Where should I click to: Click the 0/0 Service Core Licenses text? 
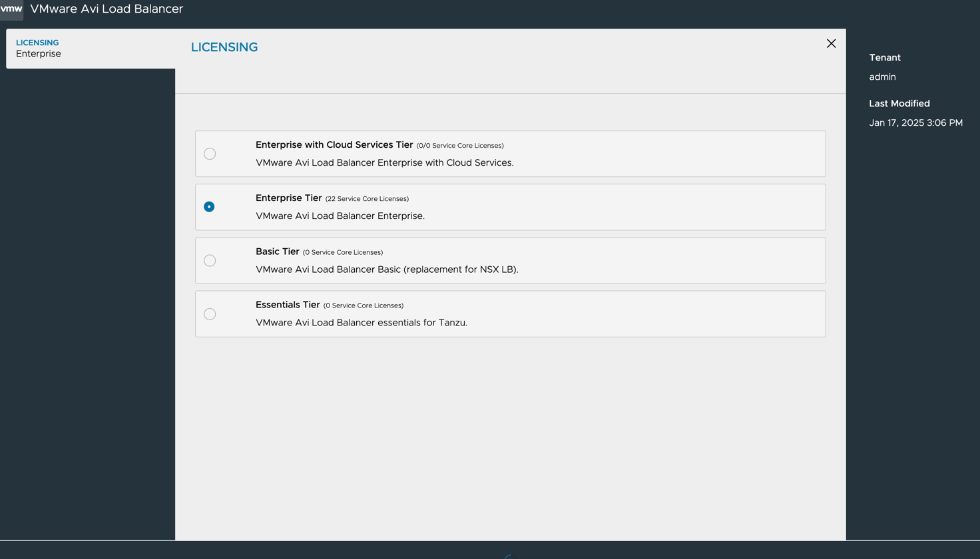[460, 146]
